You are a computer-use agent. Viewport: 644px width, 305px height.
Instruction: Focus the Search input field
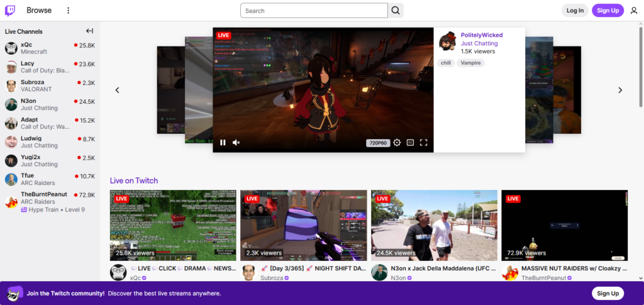click(314, 11)
